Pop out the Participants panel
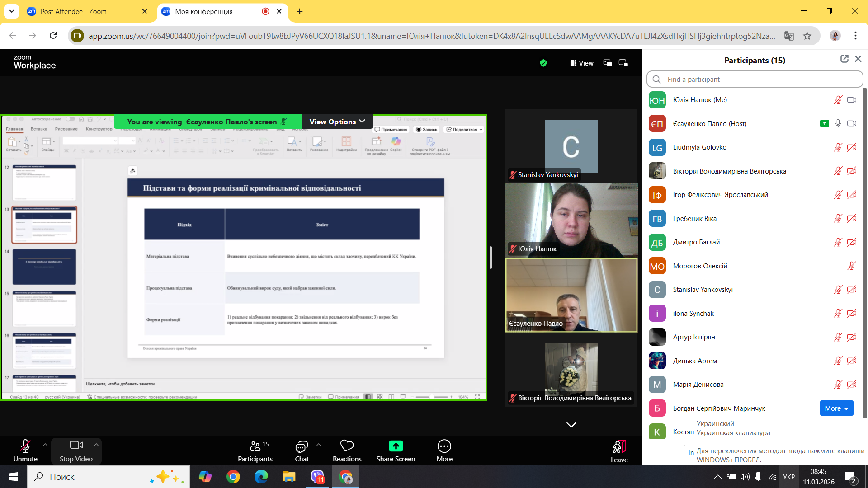Image resolution: width=868 pixels, height=488 pixels. [844, 59]
